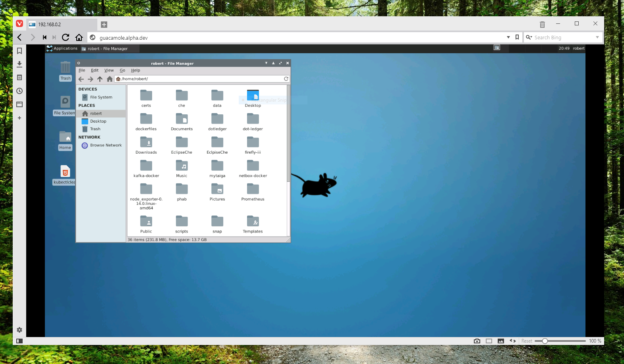Select the Desktop folder in the file grid
This screenshot has height=364, width=624.
[x=253, y=98]
